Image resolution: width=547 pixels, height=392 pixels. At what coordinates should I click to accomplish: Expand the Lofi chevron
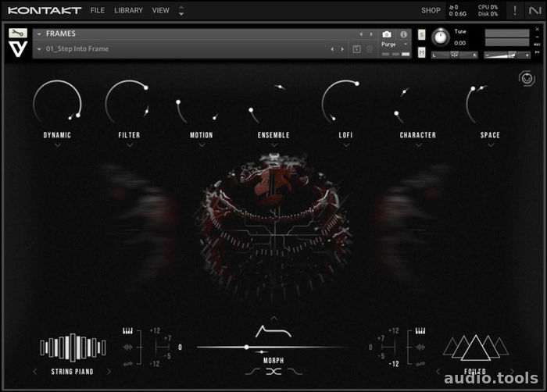[x=346, y=144]
